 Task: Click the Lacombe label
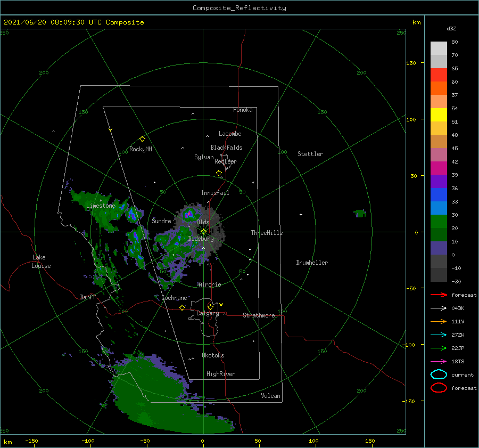pyautogui.click(x=230, y=134)
